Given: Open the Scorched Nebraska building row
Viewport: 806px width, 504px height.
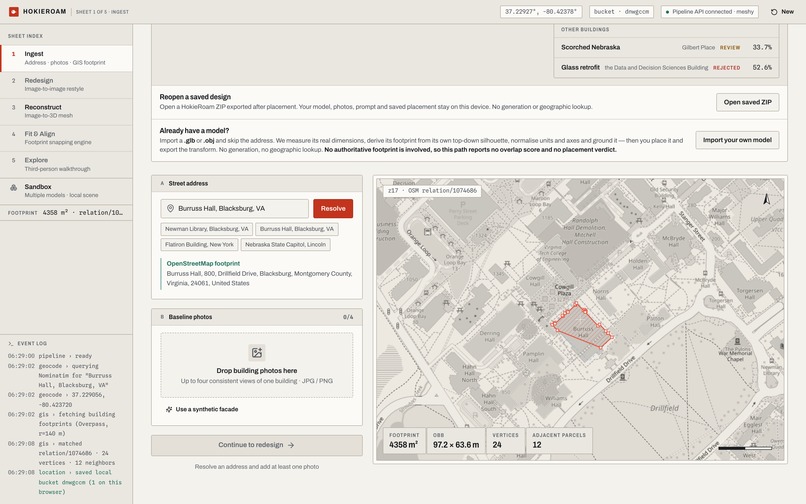Looking at the screenshot, I should pos(666,47).
